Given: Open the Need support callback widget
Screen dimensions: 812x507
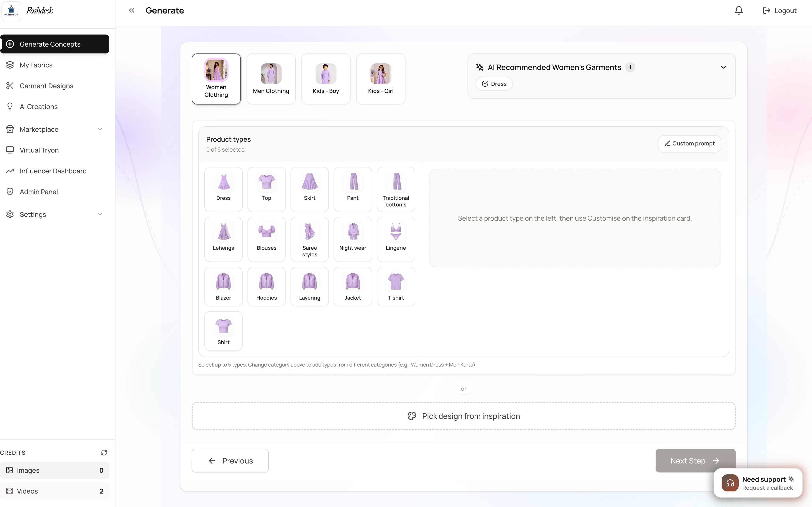Looking at the screenshot, I should [x=758, y=483].
